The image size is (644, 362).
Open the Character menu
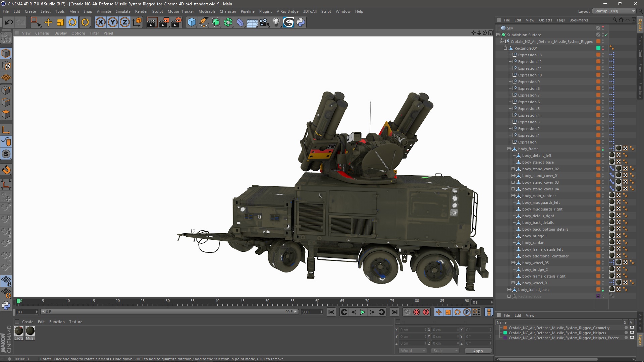(228, 11)
